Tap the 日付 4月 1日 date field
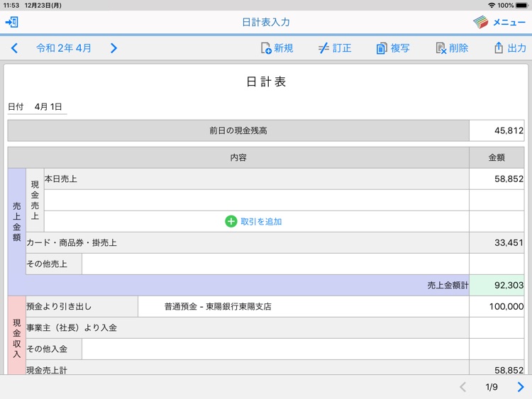Image resolution: width=532 pixels, height=399 pixels. pos(38,107)
